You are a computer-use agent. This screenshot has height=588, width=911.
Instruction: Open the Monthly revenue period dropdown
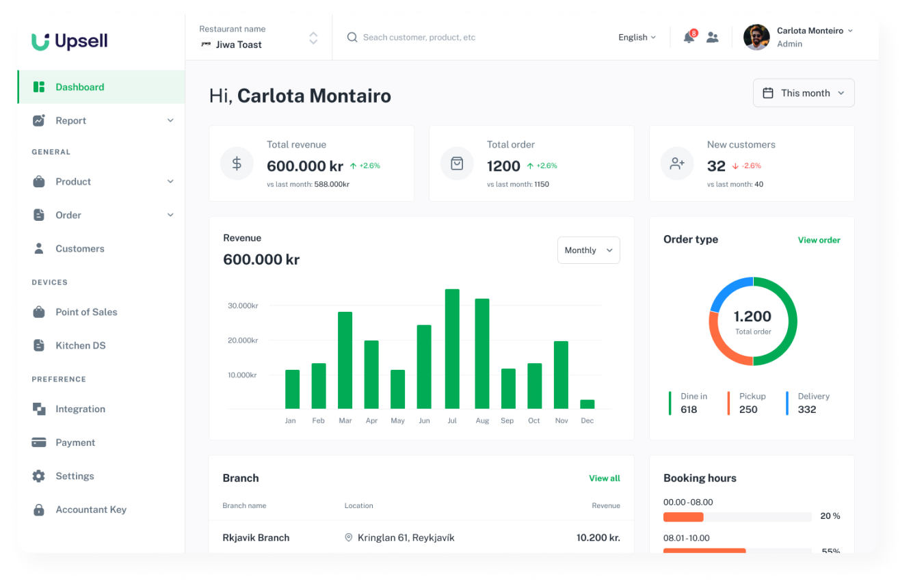pyautogui.click(x=589, y=250)
